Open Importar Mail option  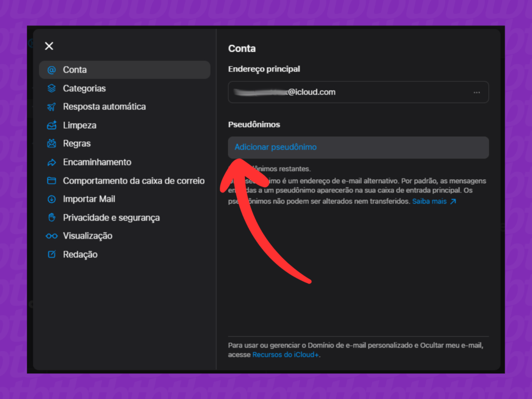(89, 199)
